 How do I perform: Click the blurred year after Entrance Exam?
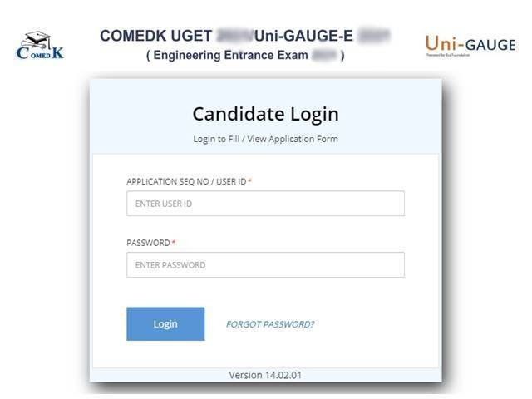(323, 56)
